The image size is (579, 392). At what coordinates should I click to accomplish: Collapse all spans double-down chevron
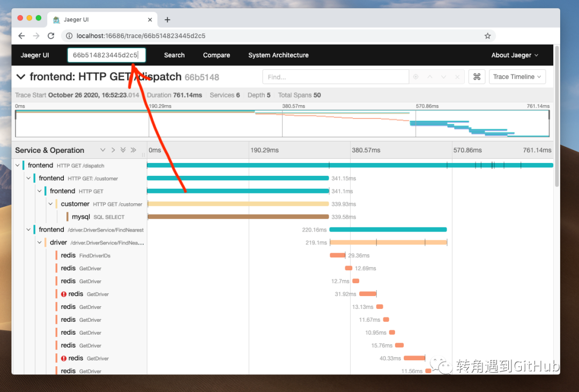123,150
